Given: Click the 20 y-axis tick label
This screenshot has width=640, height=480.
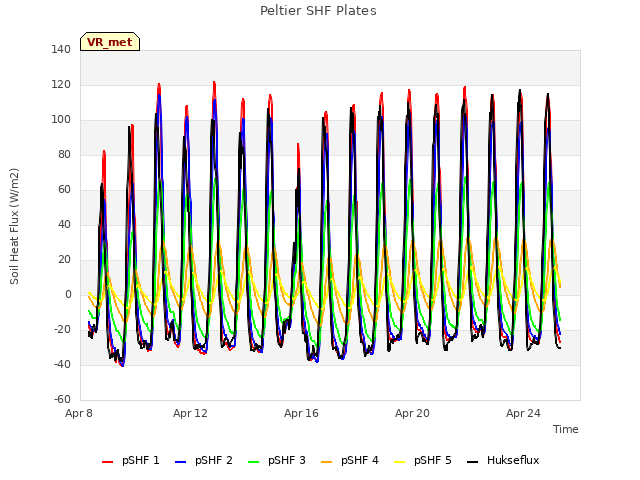Looking at the screenshot, I should [x=64, y=260].
